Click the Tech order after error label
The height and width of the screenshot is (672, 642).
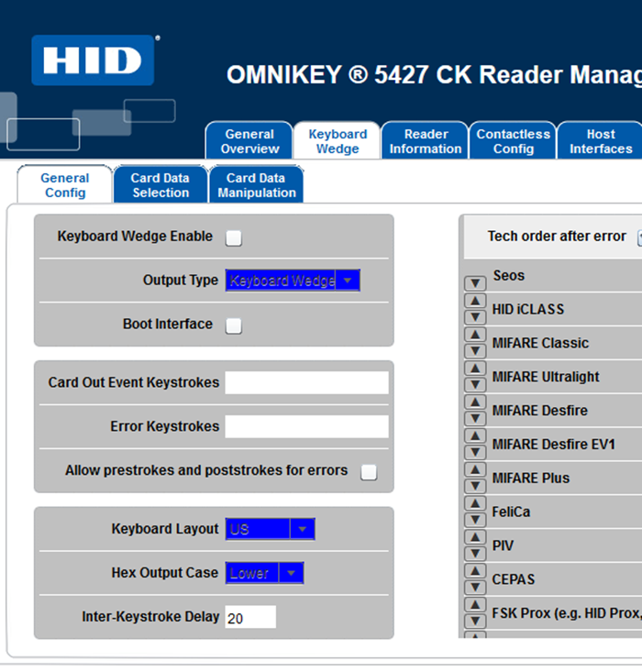(x=557, y=237)
